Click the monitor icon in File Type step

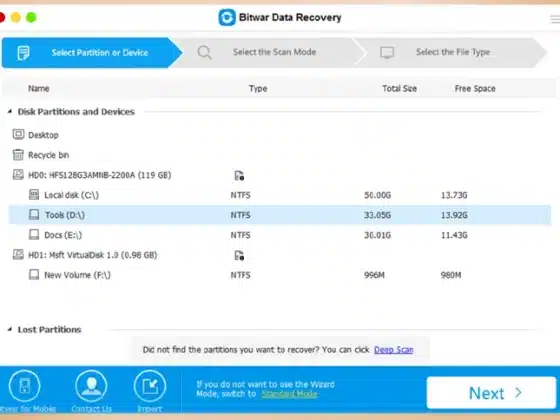point(387,52)
